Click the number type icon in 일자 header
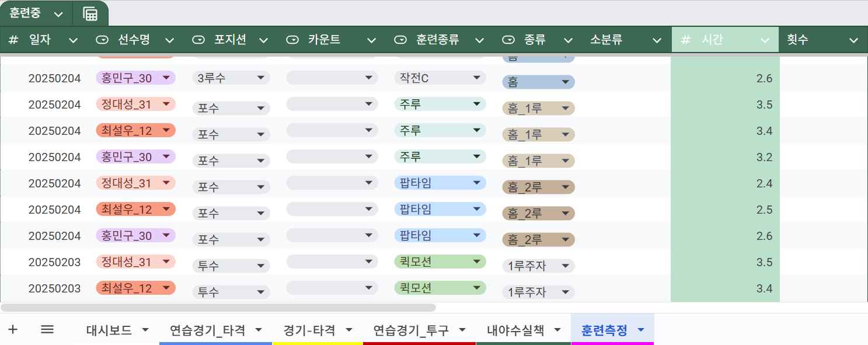Image resolution: width=868 pixels, height=345 pixels. [14, 40]
